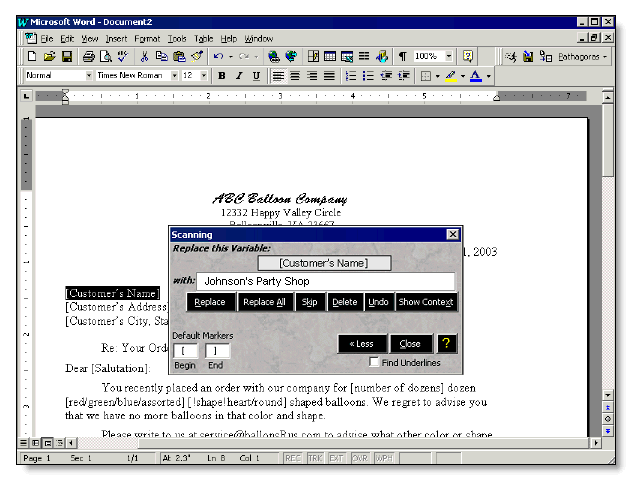The width and height of the screenshot is (631, 481).
Task: Toggle Italic formatting
Action: click(239, 76)
